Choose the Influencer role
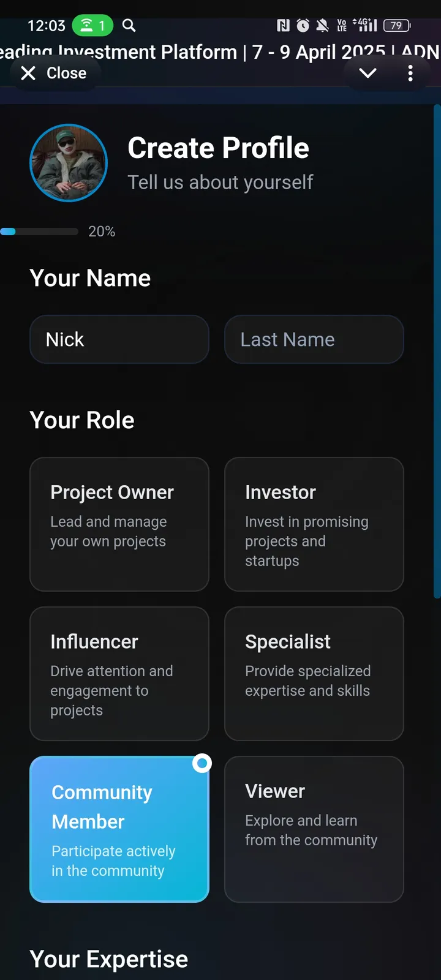 point(119,674)
